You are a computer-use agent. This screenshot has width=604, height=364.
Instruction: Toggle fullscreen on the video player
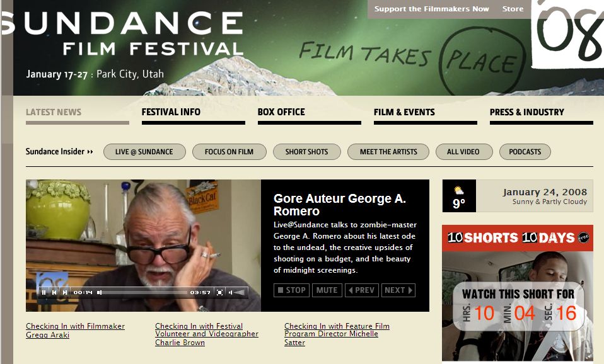point(219,292)
